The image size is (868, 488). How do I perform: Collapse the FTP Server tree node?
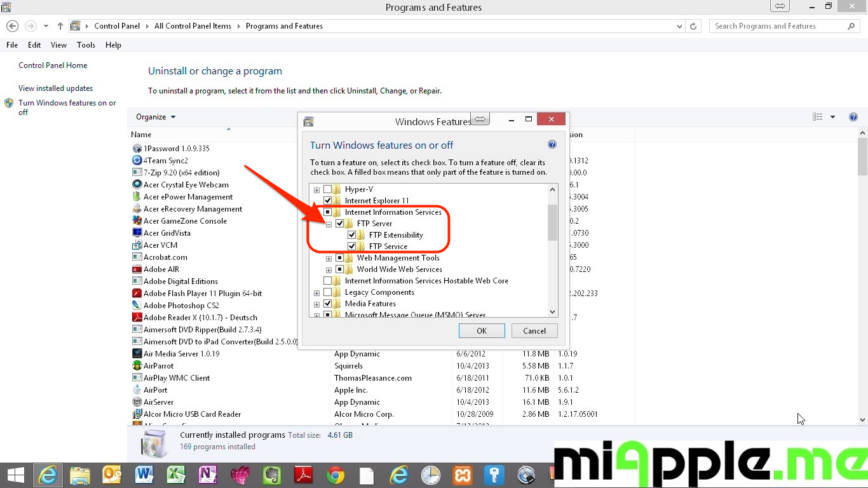point(329,224)
